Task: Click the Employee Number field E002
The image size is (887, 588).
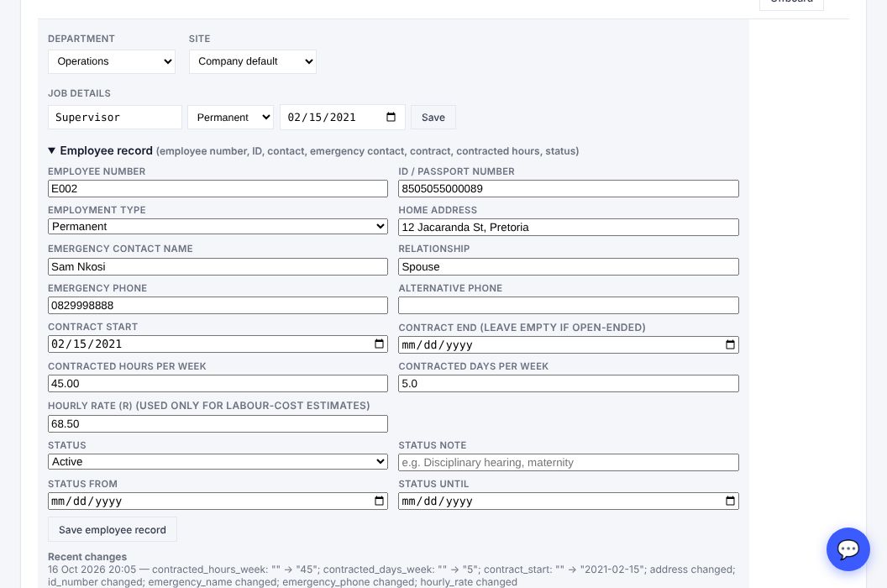Action: (218, 188)
